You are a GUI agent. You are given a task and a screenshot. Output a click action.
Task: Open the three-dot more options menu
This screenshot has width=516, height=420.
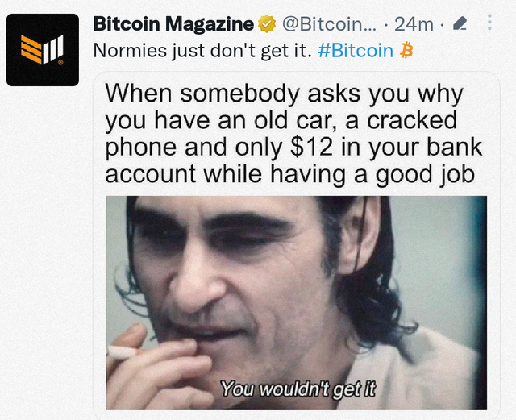click(x=489, y=23)
